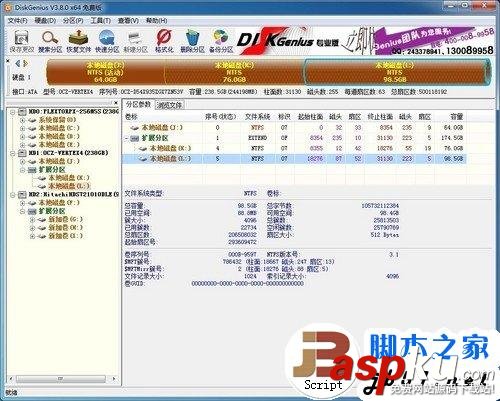Expand the 本地磁盘(F:) tree node
The height and width of the screenshot is (401, 500).
[x=23, y=203]
